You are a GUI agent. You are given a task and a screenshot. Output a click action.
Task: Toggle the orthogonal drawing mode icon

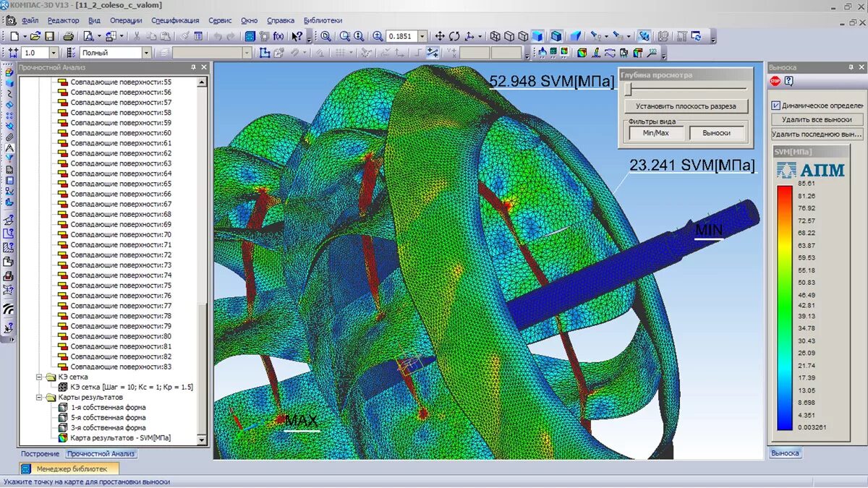pos(420,52)
